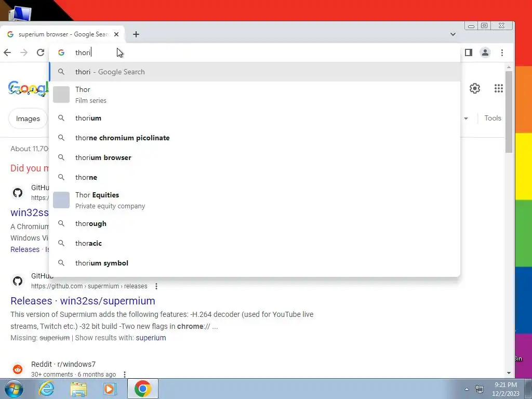Show hidden tray icons arrow

coord(467,389)
